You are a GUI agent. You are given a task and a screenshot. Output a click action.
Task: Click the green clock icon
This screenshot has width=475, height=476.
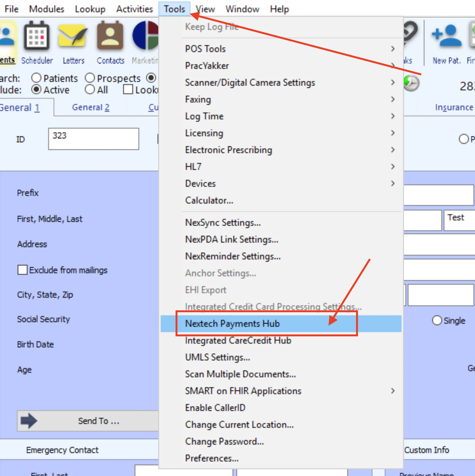(412, 83)
